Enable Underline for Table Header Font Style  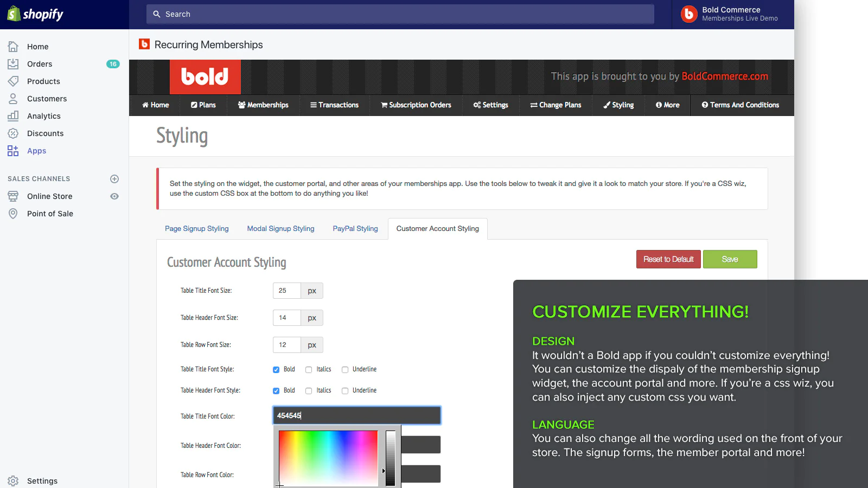(x=345, y=391)
